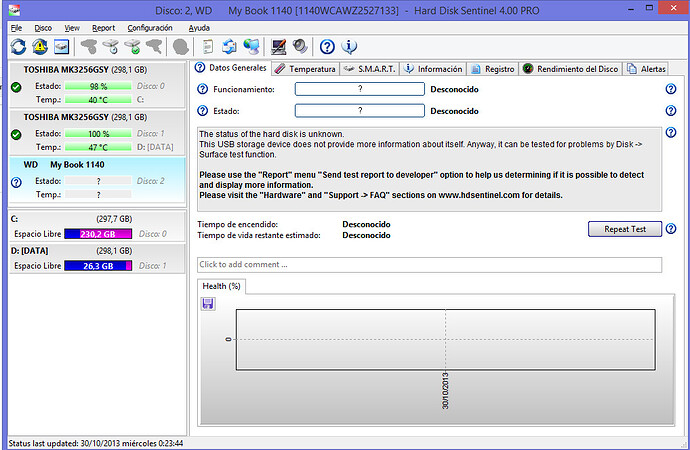Open the Ayuda menu
Viewport: 690px width, 450px height.
pyautogui.click(x=199, y=28)
